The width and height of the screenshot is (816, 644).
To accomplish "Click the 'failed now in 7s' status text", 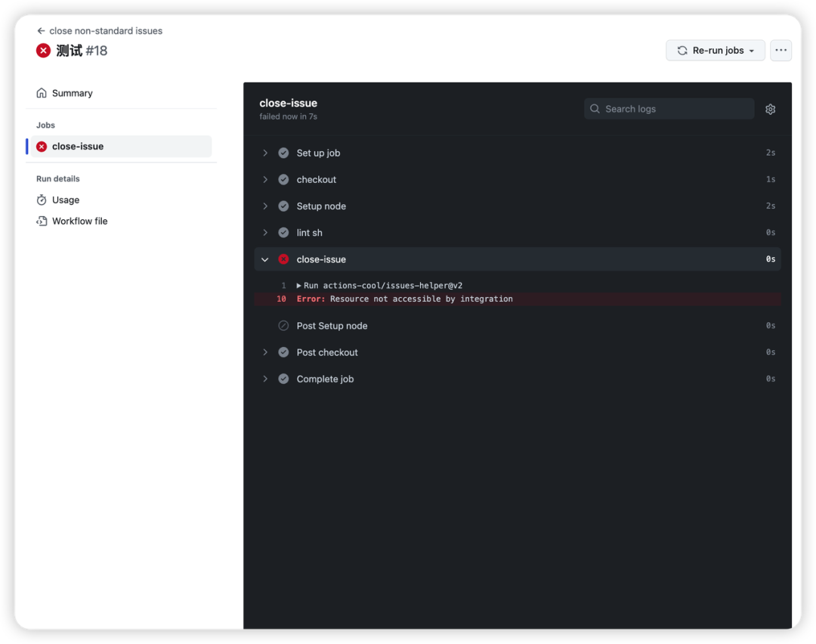I will point(289,116).
